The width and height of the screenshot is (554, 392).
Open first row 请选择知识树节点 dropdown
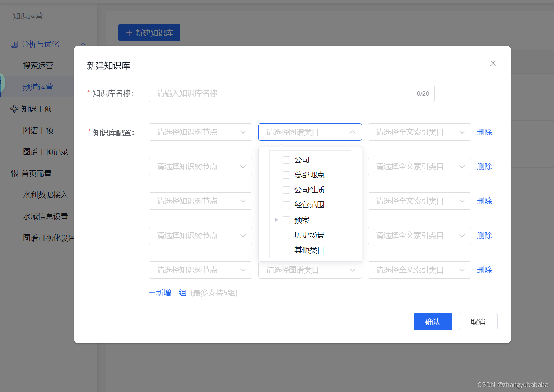(x=200, y=132)
